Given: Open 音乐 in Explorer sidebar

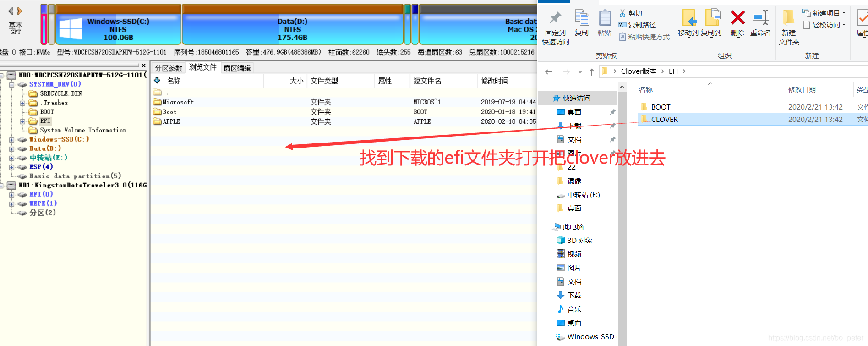Looking at the screenshot, I should point(574,309).
